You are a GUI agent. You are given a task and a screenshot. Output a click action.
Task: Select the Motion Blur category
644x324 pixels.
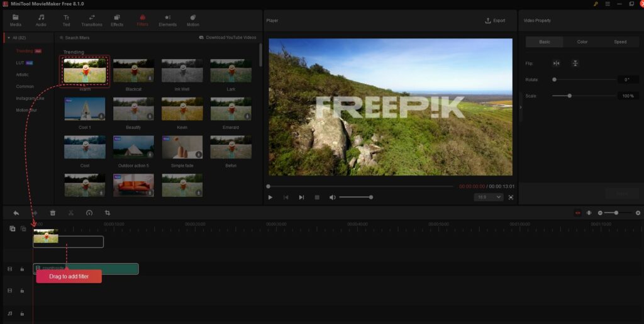[26, 110]
